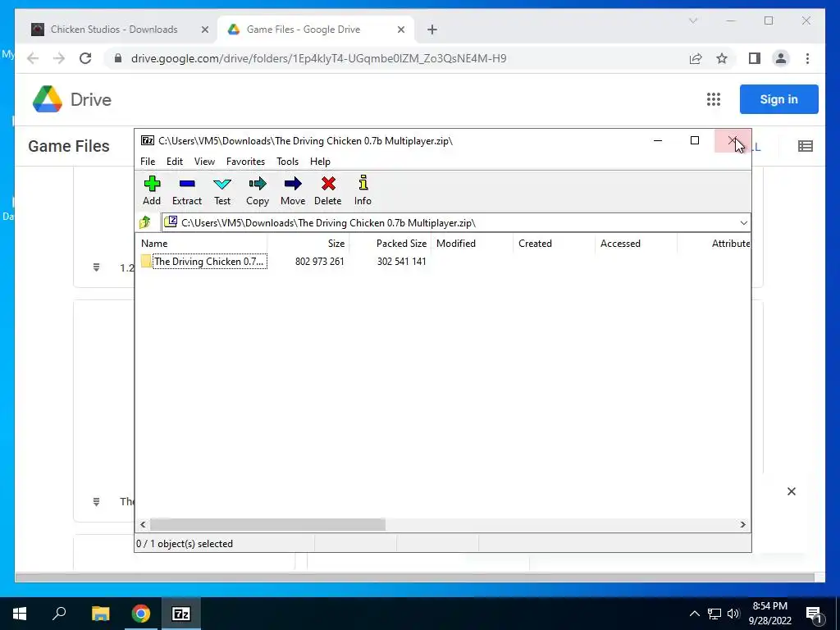Image resolution: width=840 pixels, height=630 pixels.
Task: Dismiss Drive notification with X
Action: click(792, 491)
